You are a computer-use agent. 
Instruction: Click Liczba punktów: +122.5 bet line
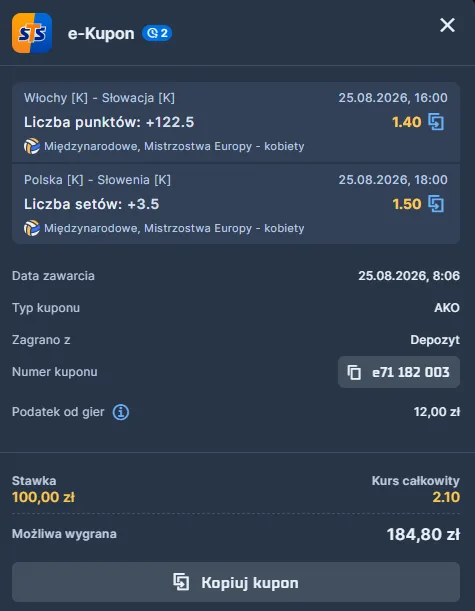click(x=109, y=122)
